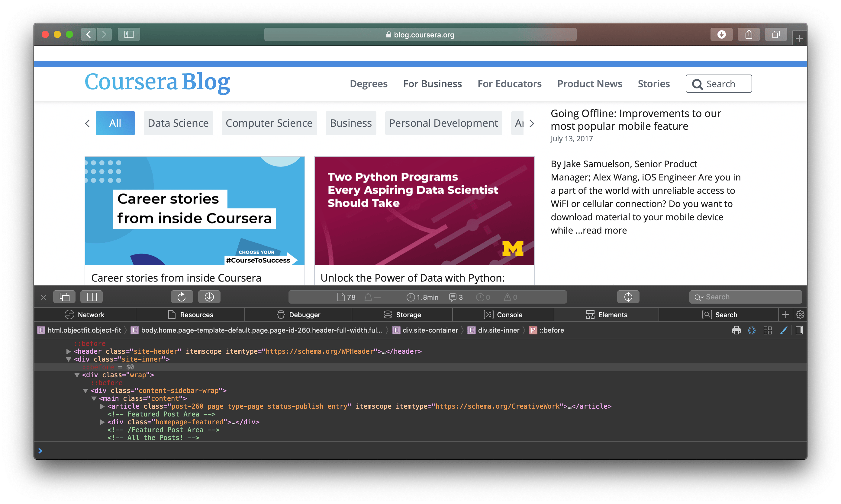841x504 pixels.
Task: Select div.site-inner breadcrumb item
Action: point(494,330)
